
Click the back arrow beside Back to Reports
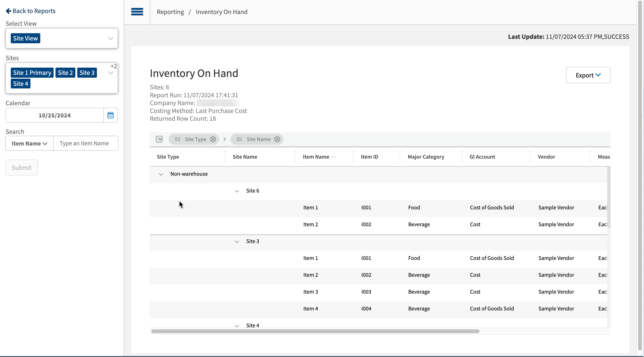pos(8,11)
